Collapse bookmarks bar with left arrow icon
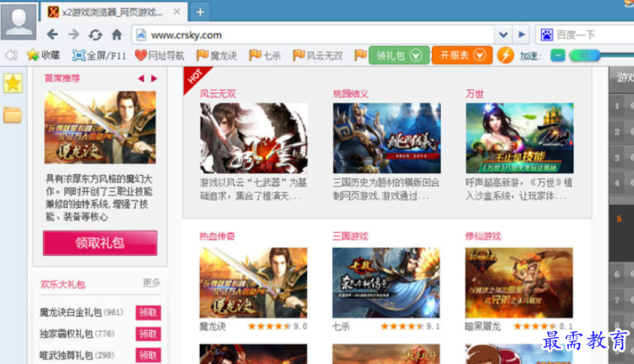The image size is (634, 364). pyautogui.click(x=11, y=55)
